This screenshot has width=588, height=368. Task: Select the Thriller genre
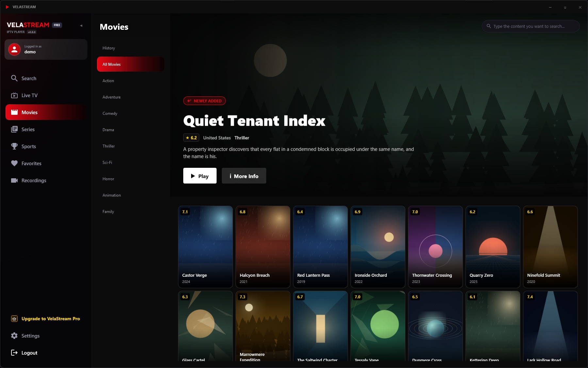click(x=131, y=146)
